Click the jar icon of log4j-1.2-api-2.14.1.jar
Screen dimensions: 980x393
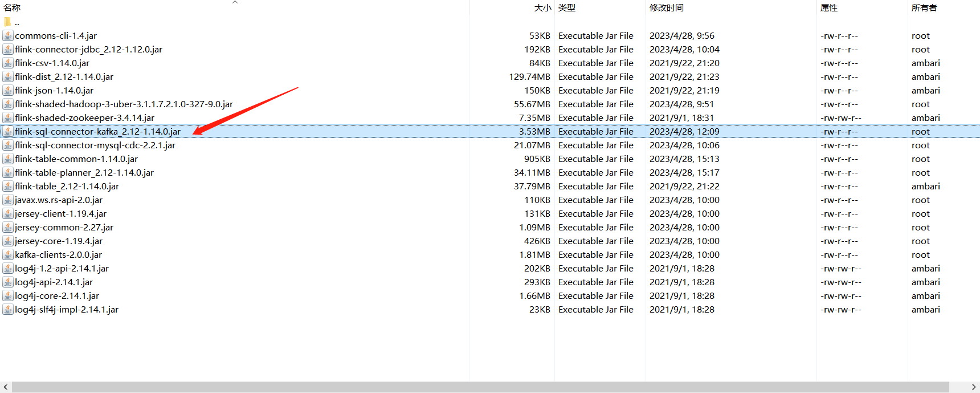(8, 268)
